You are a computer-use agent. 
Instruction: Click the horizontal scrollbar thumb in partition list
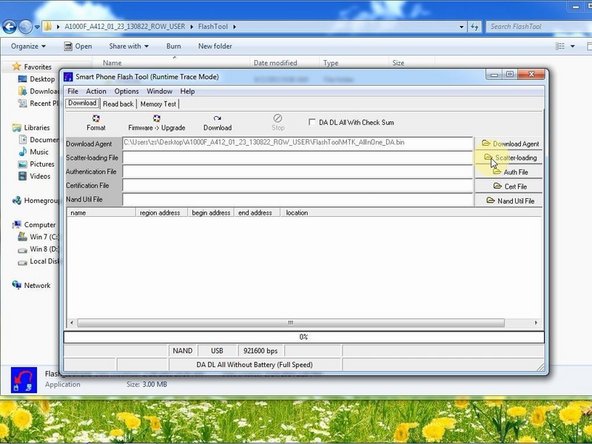[291, 323]
